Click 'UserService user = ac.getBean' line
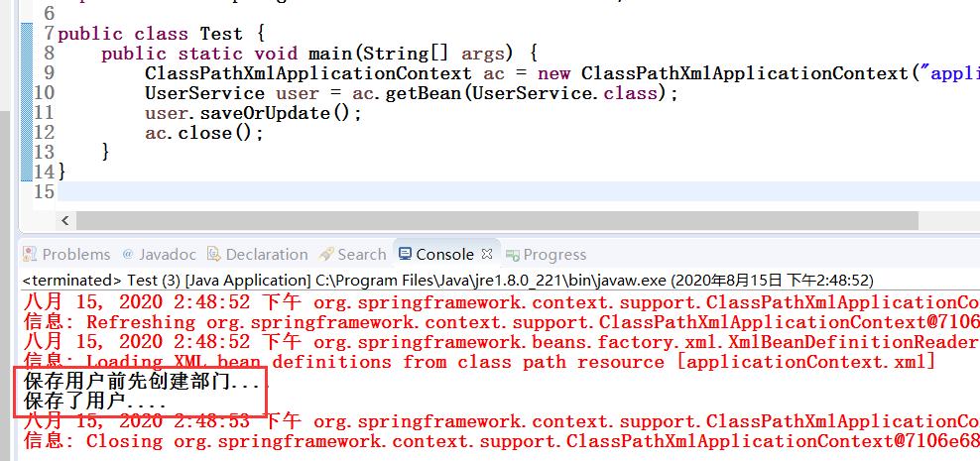 click(x=412, y=93)
